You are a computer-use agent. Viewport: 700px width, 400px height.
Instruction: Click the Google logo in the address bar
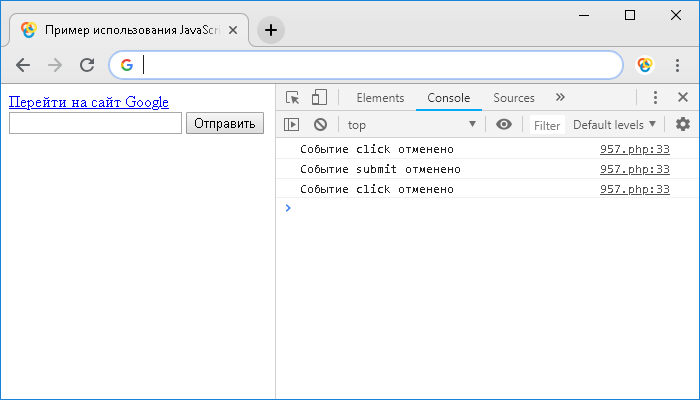(x=127, y=65)
